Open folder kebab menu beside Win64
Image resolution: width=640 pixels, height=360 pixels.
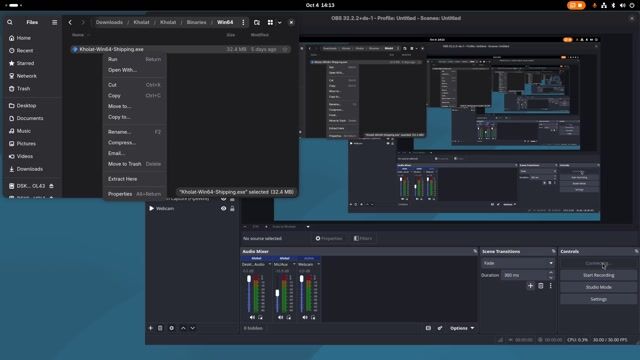click(x=243, y=22)
